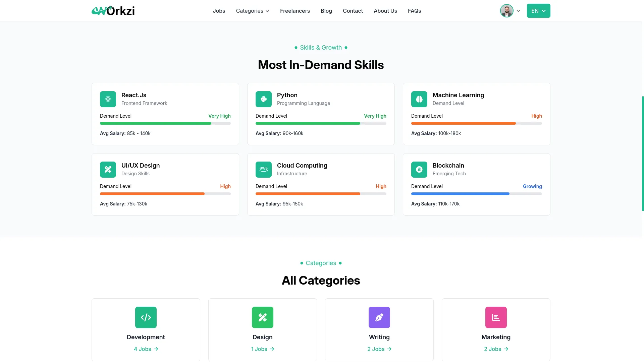Open the user profile avatar menu
644x362 pixels.
click(506, 10)
